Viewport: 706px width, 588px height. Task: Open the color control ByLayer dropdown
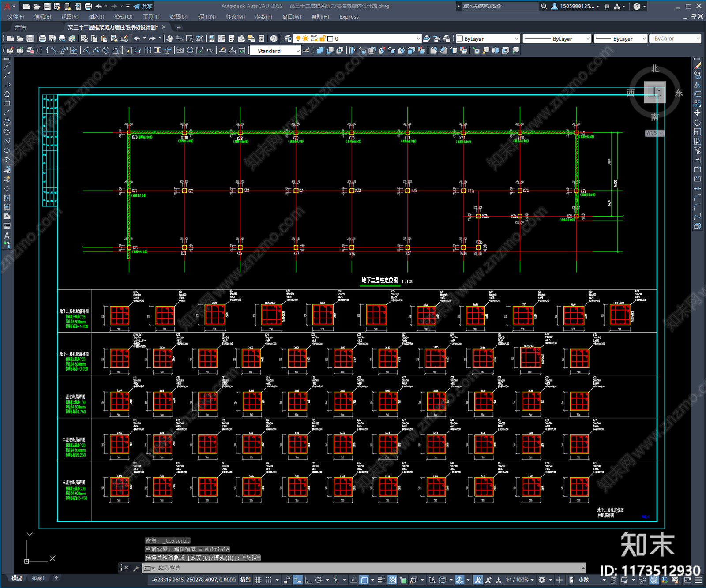coord(488,39)
